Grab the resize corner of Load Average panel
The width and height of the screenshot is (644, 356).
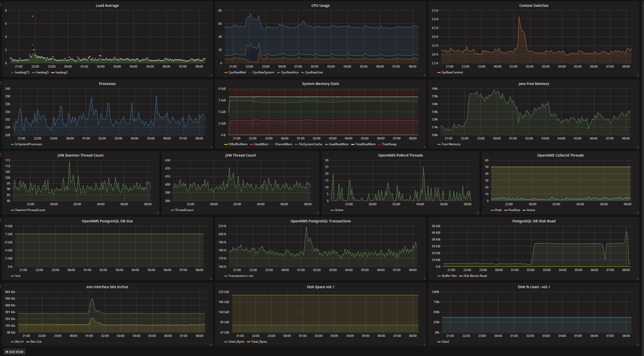[x=211, y=75]
